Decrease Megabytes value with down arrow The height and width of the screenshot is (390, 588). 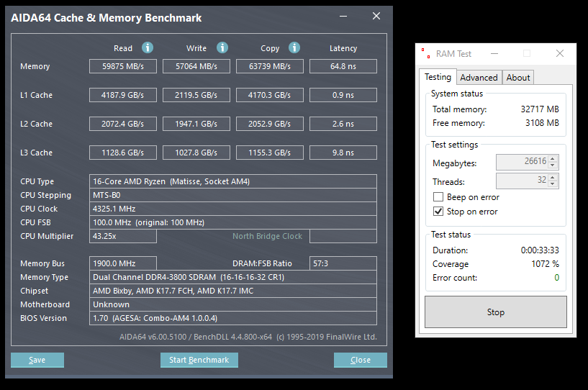tap(553, 165)
